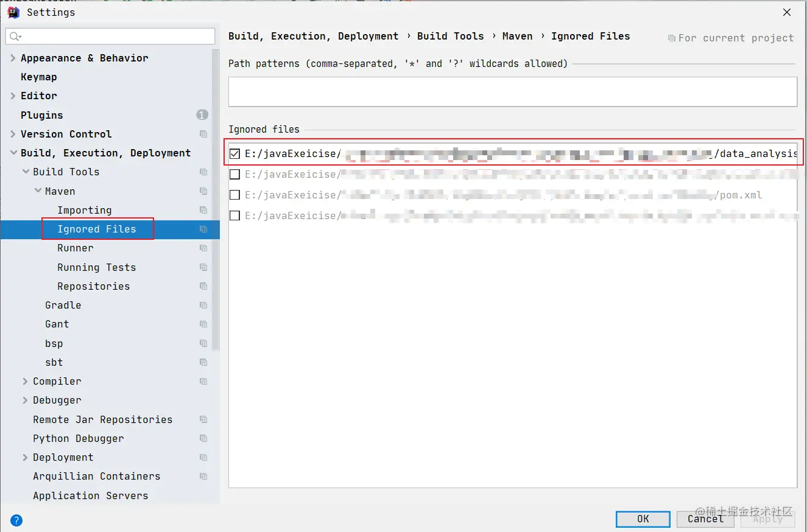The height and width of the screenshot is (532, 807).
Task: Collapse Build, Execution, Deployment section
Action: pos(13,153)
